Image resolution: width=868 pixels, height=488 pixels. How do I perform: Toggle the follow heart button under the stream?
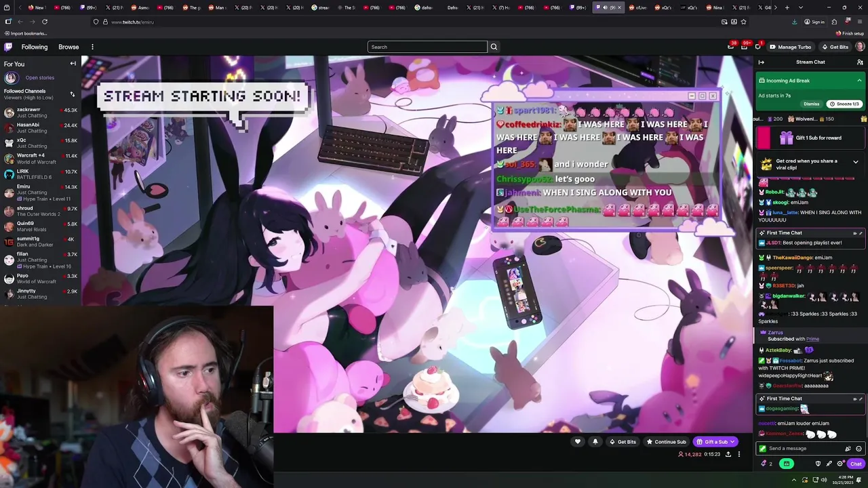(x=578, y=442)
